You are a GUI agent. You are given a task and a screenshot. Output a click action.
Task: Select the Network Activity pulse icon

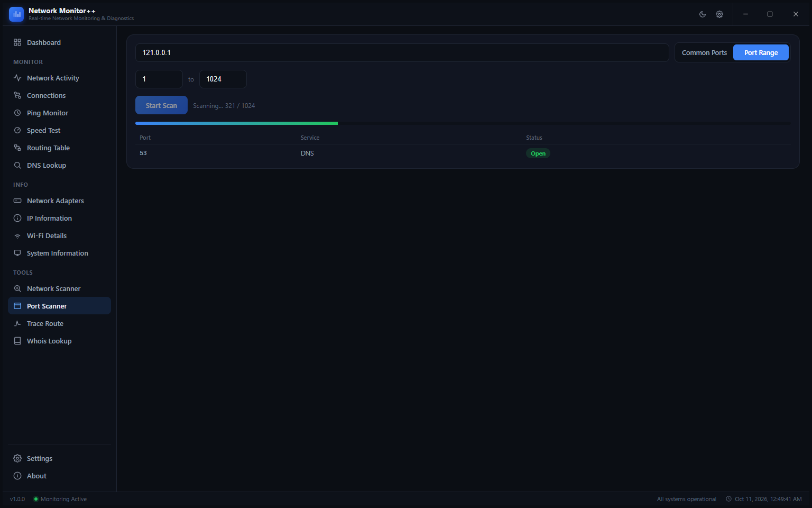17,78
